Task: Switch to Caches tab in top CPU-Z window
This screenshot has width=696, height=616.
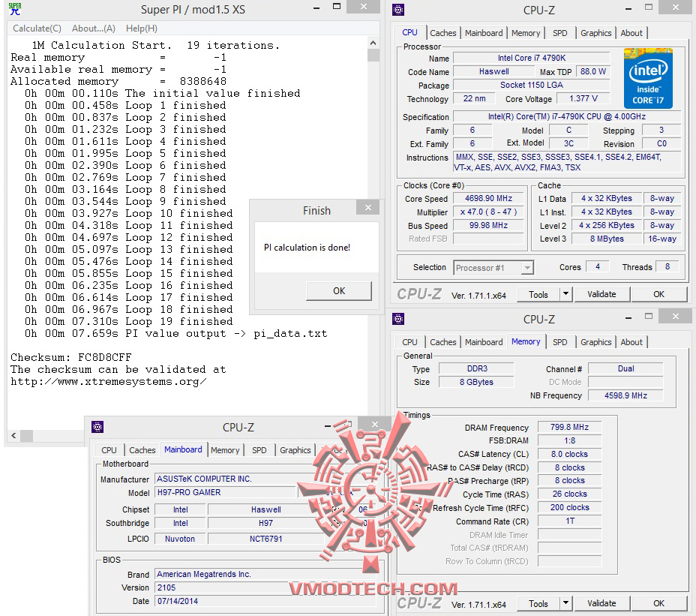Action: click(442, 33)
